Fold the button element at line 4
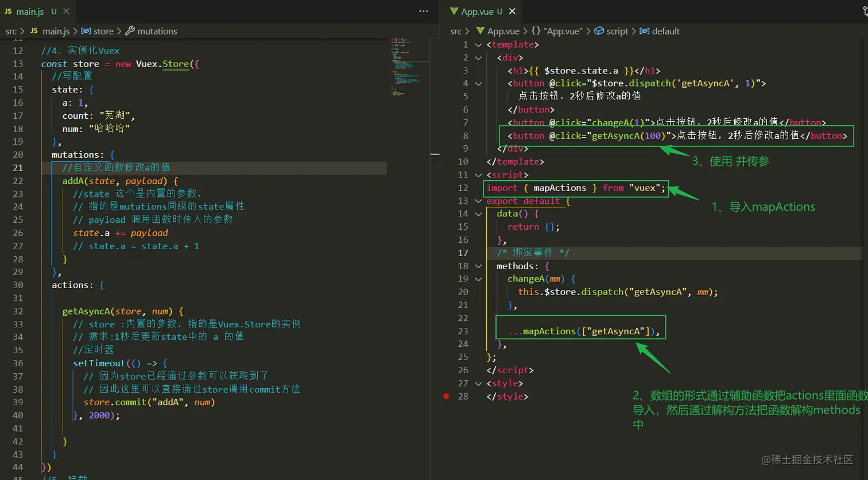This screenshot has width=868, height=480. click(478, 83)
